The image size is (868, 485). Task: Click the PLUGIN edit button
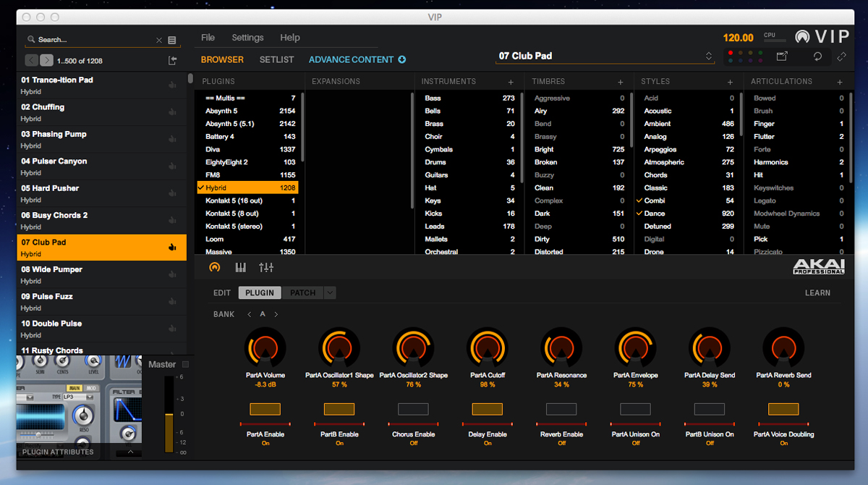coord(260,292)
